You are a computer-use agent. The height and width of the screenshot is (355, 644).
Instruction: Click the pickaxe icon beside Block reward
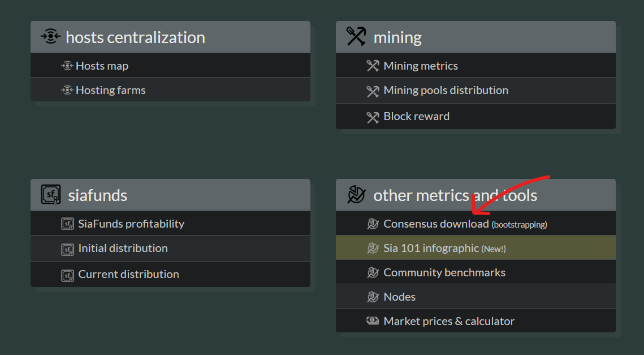(373, 117)
